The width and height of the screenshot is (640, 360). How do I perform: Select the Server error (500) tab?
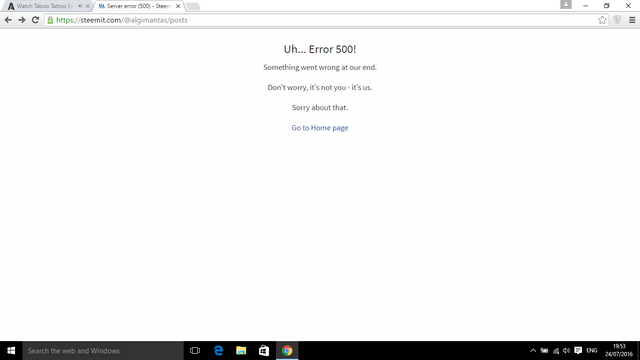pyautogui.click(x=138, y=6)
